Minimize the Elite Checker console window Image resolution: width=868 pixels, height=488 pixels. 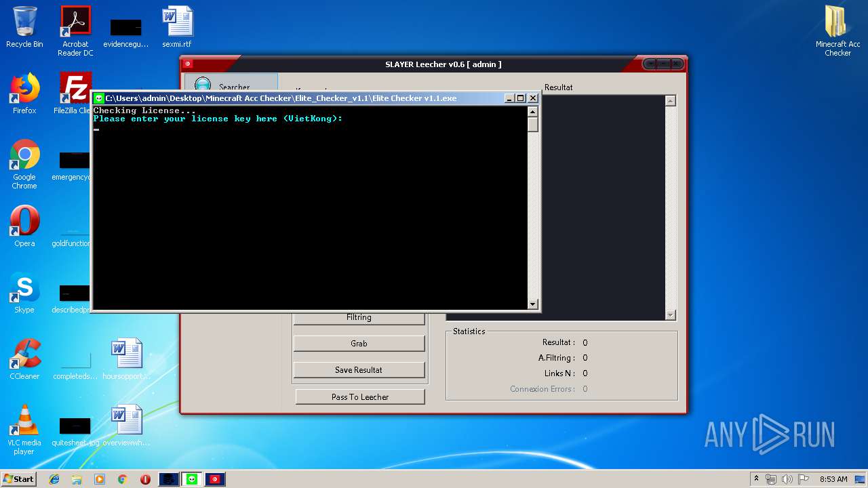pos(509,98)
